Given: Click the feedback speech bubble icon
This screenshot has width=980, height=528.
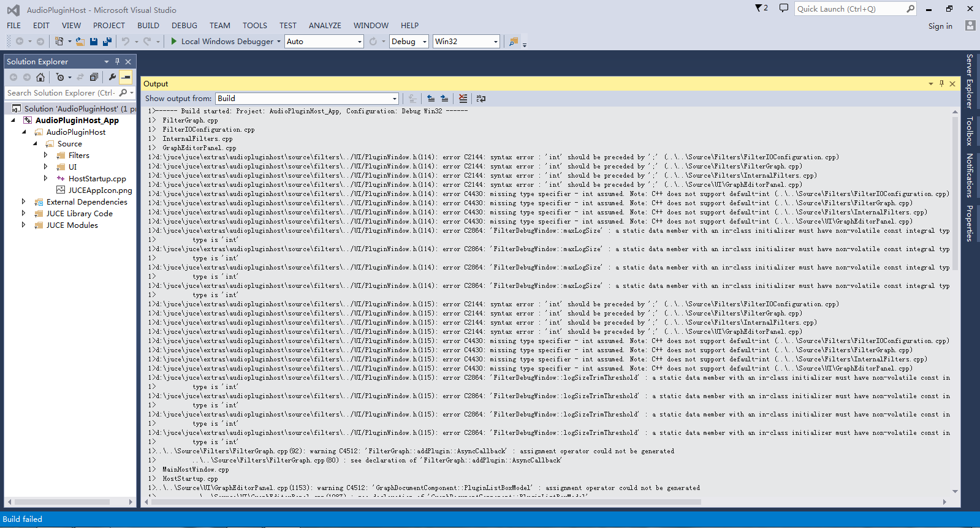Looking at the screenshot, I should point(784,8).
